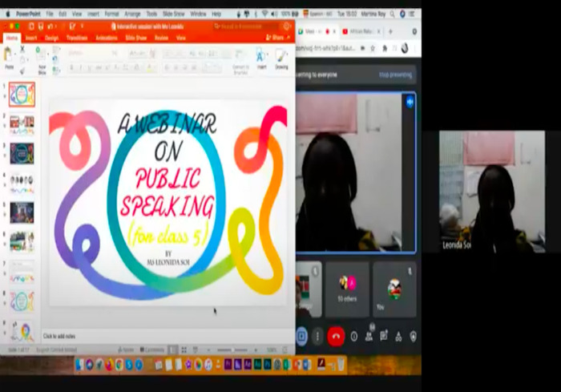Click the Cut scissors icon
The image size is (561, 392).
(x=22, y=49)
